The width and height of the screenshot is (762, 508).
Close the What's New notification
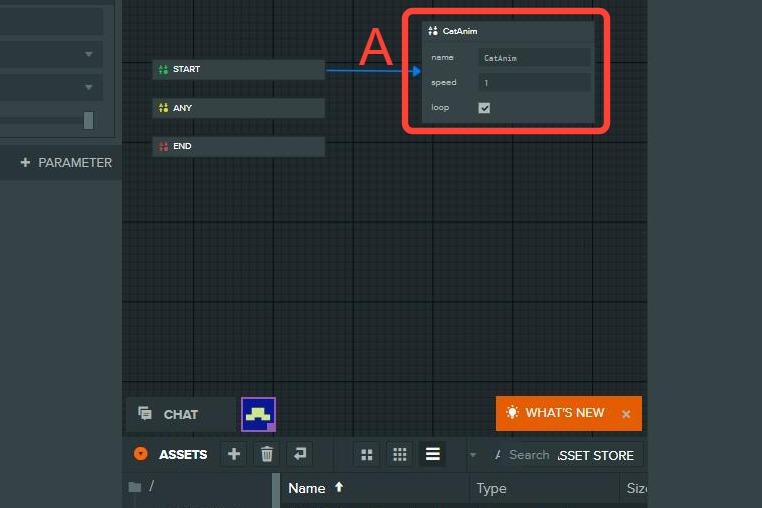coord(626,414)
